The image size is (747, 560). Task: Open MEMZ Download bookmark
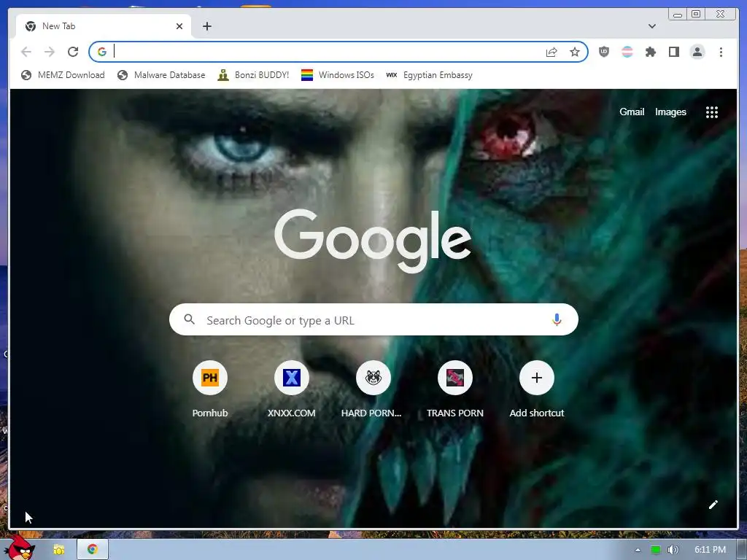[x=63, y=75]
